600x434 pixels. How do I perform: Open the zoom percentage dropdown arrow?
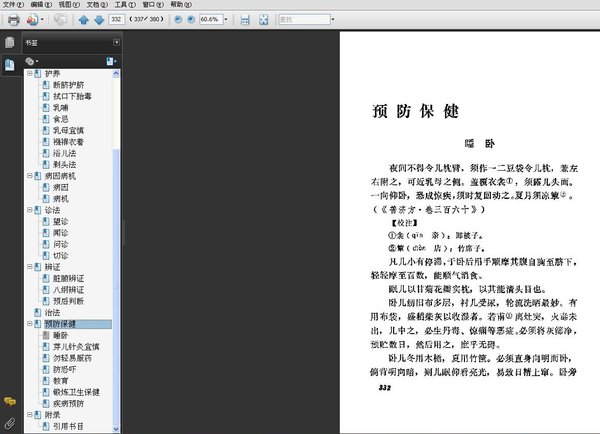click(225, 19)
